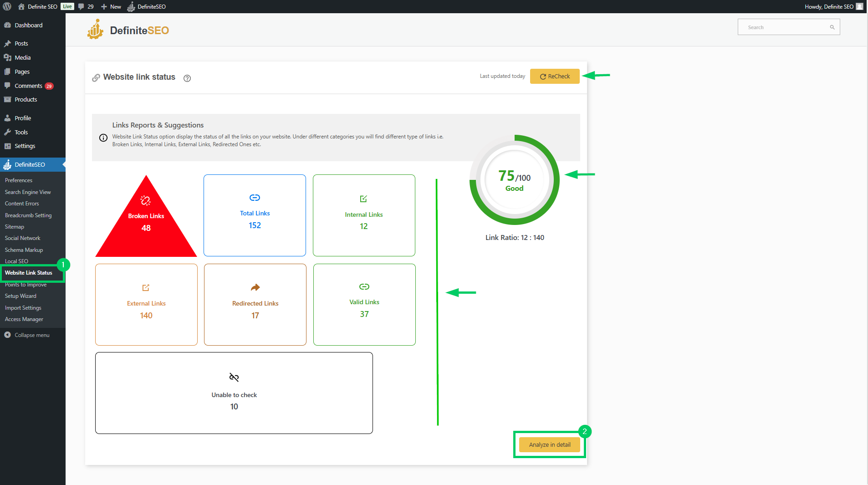Open Import Settings submenu item
The image size is (868, 485).
(x=23, y=308)
